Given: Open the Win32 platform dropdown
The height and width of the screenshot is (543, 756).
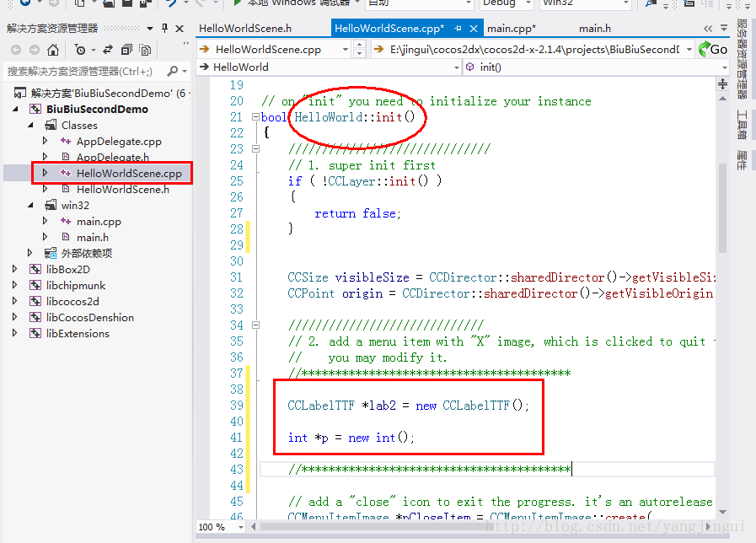Looking at the screenshot, I should click(x=626, y=3).
